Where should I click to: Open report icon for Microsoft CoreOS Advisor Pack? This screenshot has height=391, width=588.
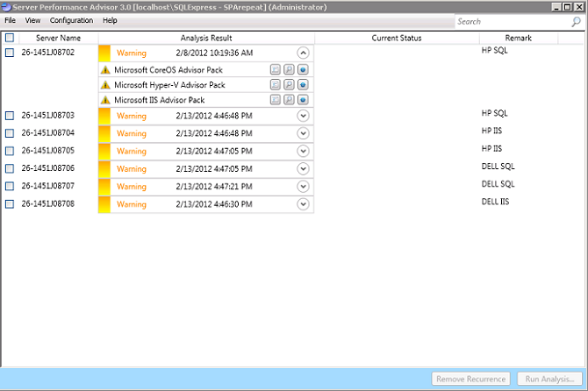[x=276, y=69]
